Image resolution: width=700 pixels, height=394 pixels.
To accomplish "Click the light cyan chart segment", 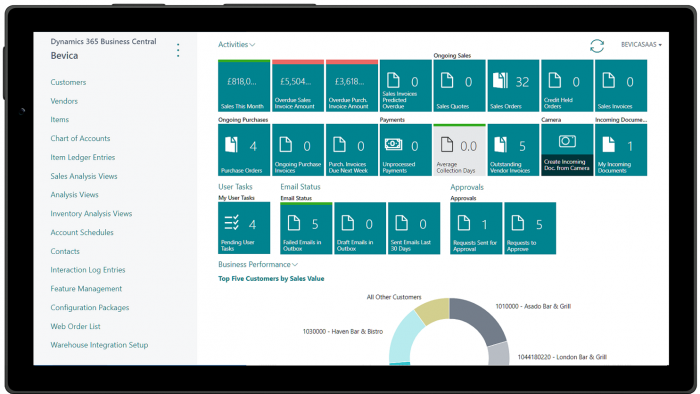I will point(403,338).
